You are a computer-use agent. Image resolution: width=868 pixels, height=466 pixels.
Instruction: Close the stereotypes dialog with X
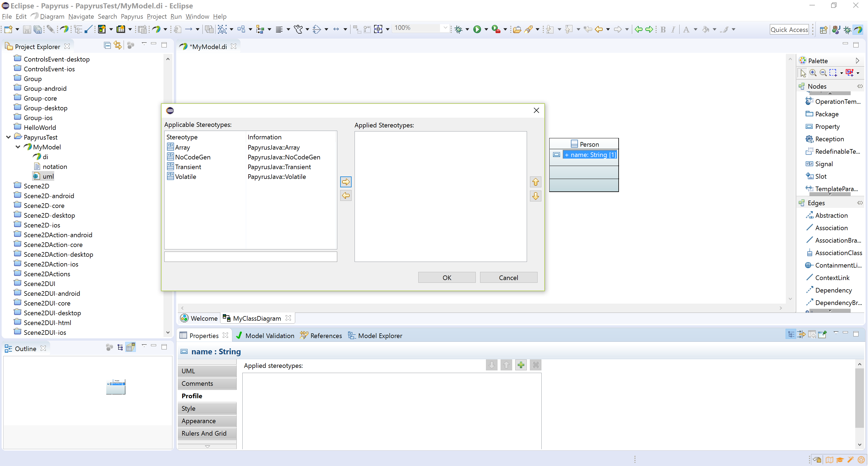(x=536, y=110)
